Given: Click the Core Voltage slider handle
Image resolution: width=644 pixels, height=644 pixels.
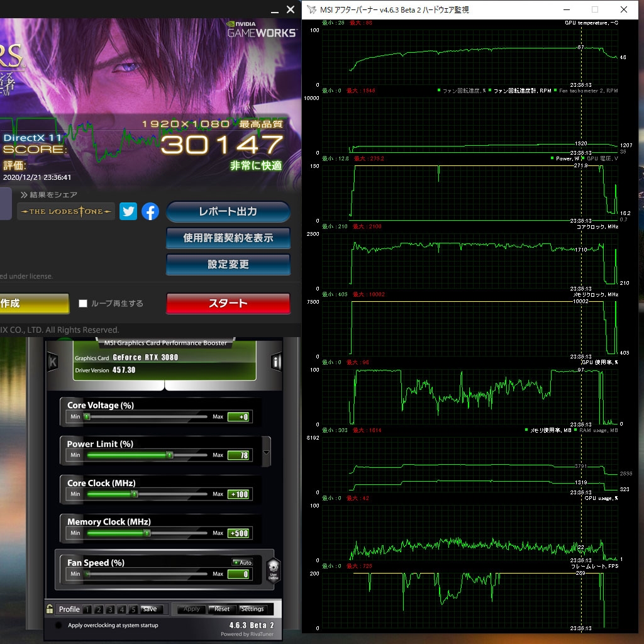Looking at the screenshot, I should coord(87,416).
